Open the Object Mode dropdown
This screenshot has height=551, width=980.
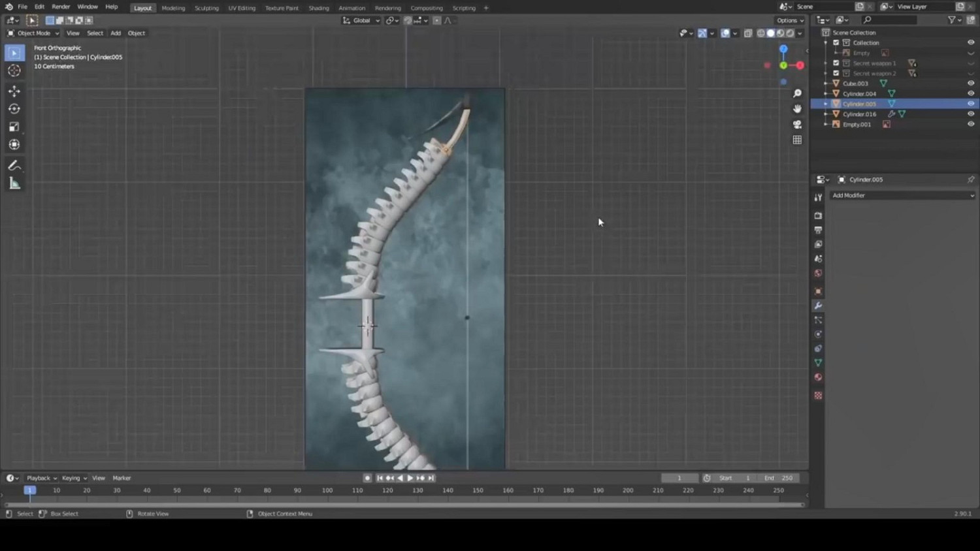tap(33, 33)
